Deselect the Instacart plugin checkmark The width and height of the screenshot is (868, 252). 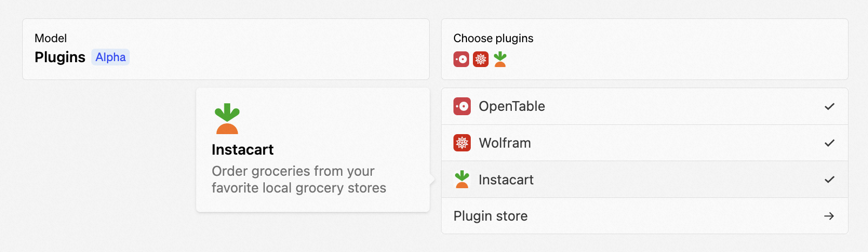click(x=830, y=180)
